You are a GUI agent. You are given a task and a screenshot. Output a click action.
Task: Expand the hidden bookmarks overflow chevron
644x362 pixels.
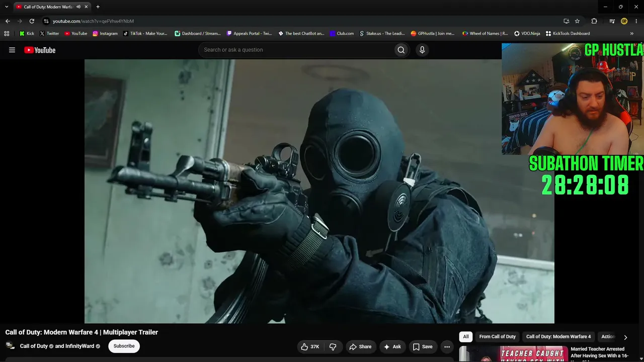tap(632, 34)
